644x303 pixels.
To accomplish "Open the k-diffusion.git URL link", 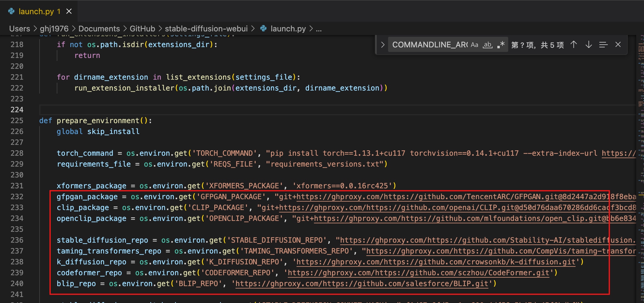I will [x=436, y=262].
